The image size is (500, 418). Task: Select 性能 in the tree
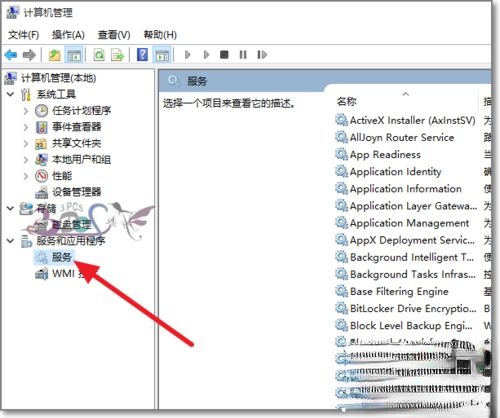pos(62,176)
